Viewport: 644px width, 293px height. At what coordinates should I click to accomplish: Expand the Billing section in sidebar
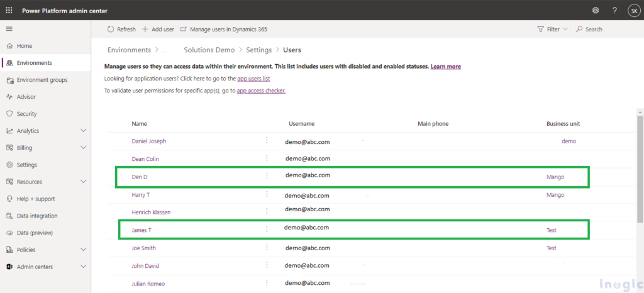[84, 148]
